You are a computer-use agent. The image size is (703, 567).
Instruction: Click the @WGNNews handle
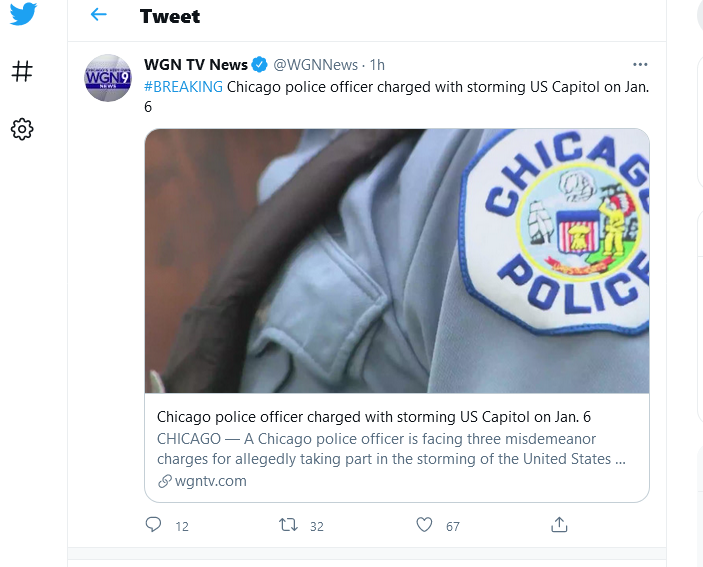coord(316,65)
